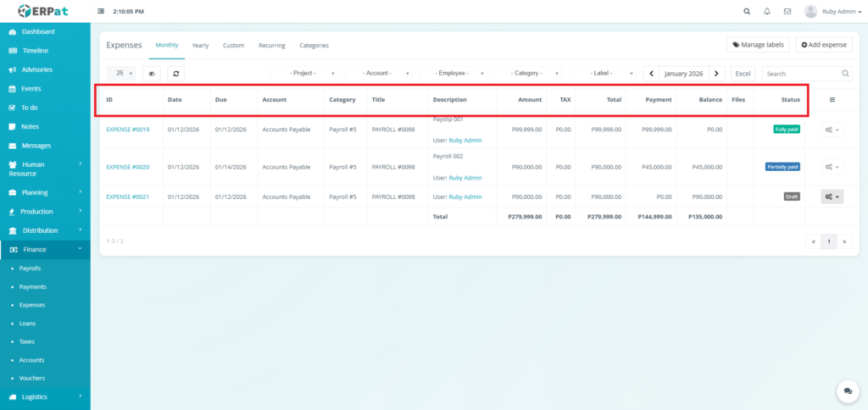Advance to next month using right arrow
Viewport: 868px width, 410px height.
pos(717,74)
